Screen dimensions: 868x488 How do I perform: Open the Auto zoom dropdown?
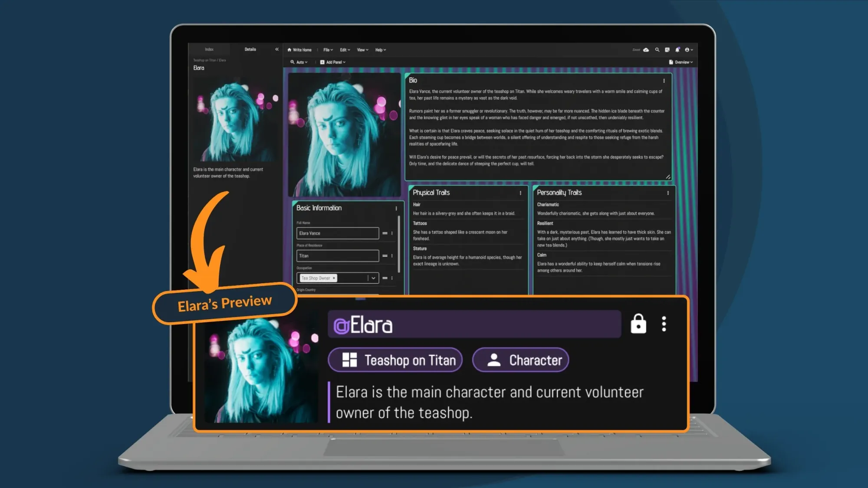tap(299, 62)
